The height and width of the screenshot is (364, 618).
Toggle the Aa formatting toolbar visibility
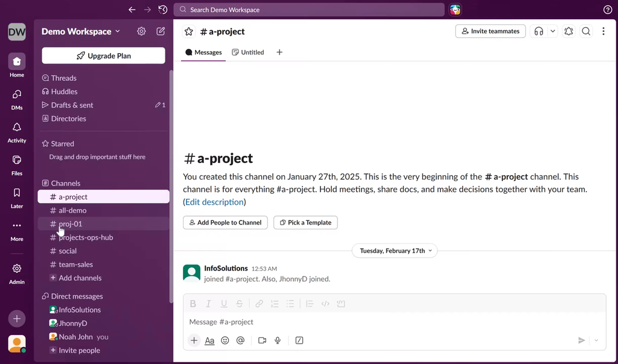[x=209, y=340]
